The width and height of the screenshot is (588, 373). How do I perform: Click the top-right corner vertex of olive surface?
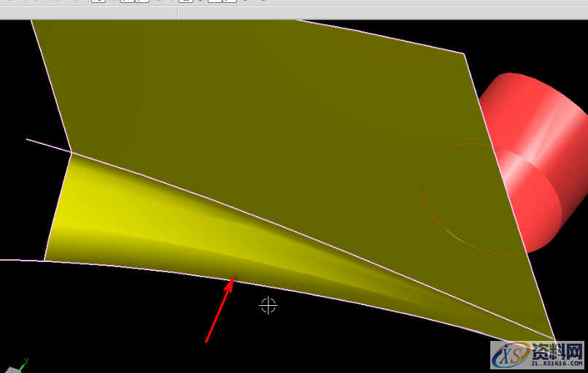[x=464, y=53]
